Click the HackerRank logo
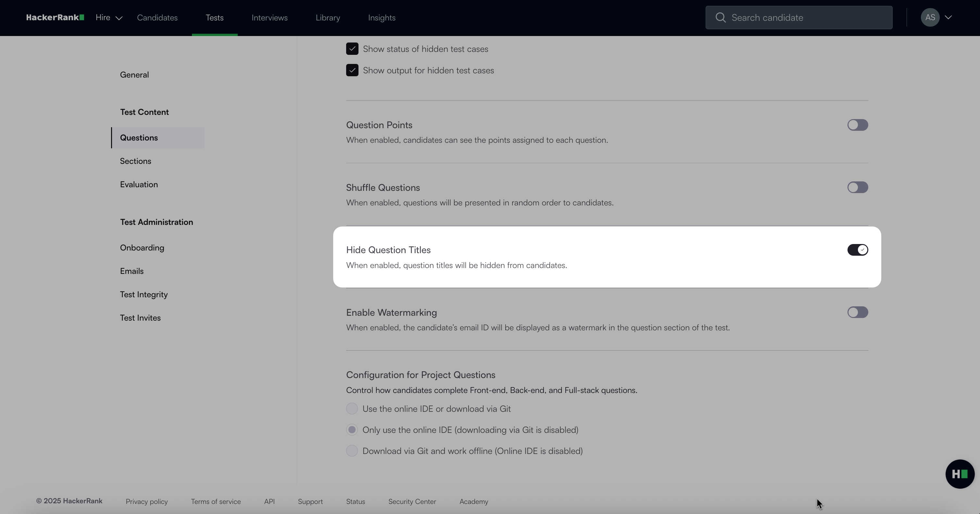This screenshot has width=980, height=514. tap(55, 18)
